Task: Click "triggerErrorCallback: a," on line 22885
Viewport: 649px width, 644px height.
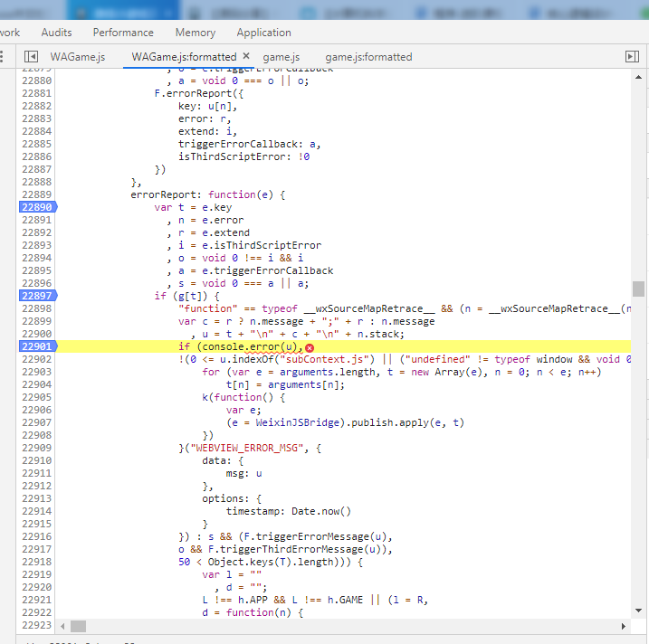Action: [250, 144]
